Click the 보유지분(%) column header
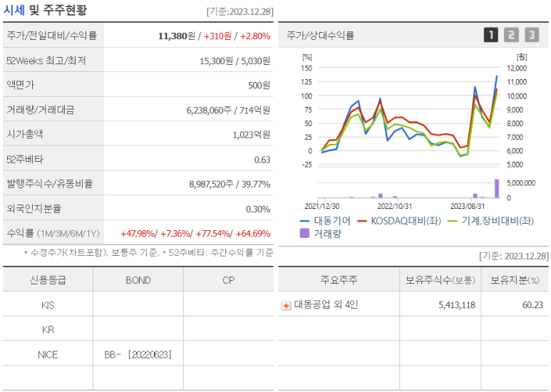Image resolution: width=551 pixels, height=392 pixels. pos(515,280)
